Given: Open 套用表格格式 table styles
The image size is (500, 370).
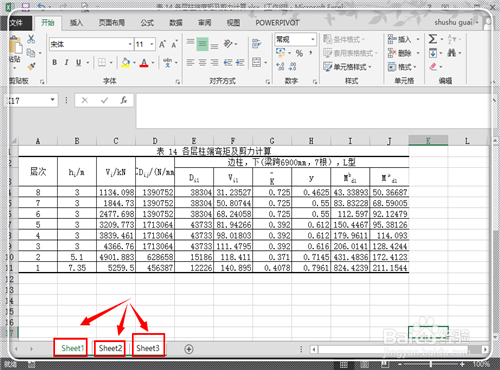Looking at the screenshot, I should 350,53.
